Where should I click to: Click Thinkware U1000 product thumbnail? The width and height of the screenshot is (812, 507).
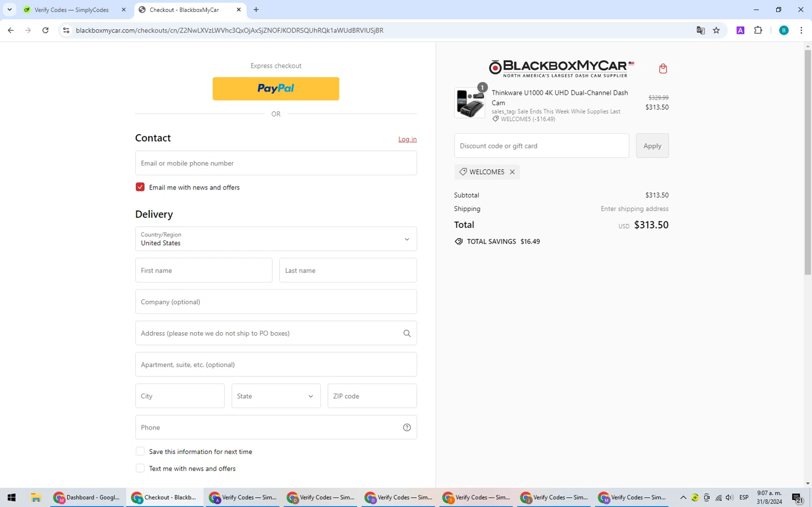coord(469,103)
